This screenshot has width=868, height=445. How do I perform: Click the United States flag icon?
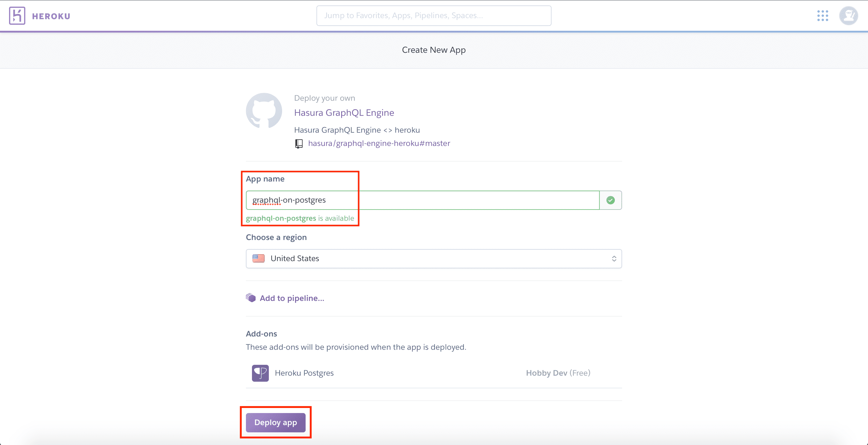point(259,259)
